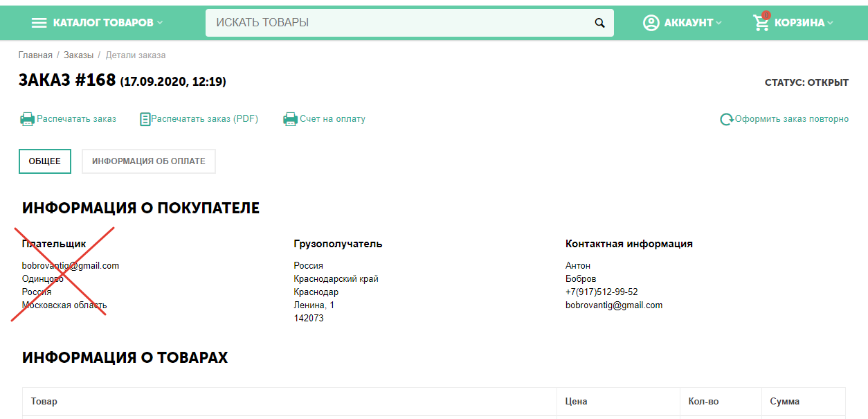
Task: Open the КАТАЛОГ ТОВАРОВ menu label
Action: coord(103,23)
